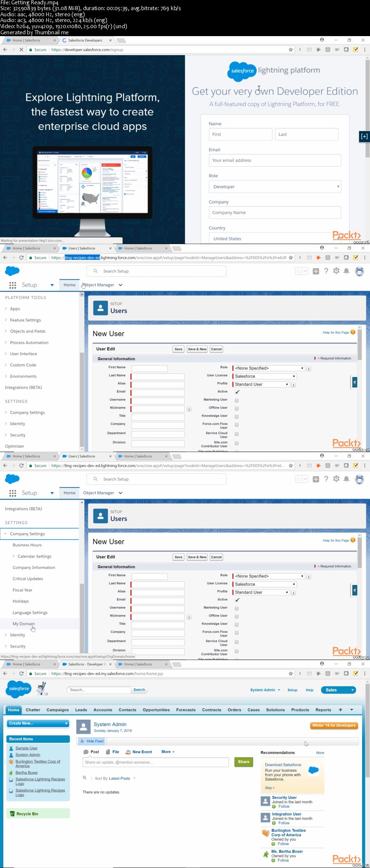
Task: Tick Knowledge User in Setup window showing My Domain
Action: [237, 625]
